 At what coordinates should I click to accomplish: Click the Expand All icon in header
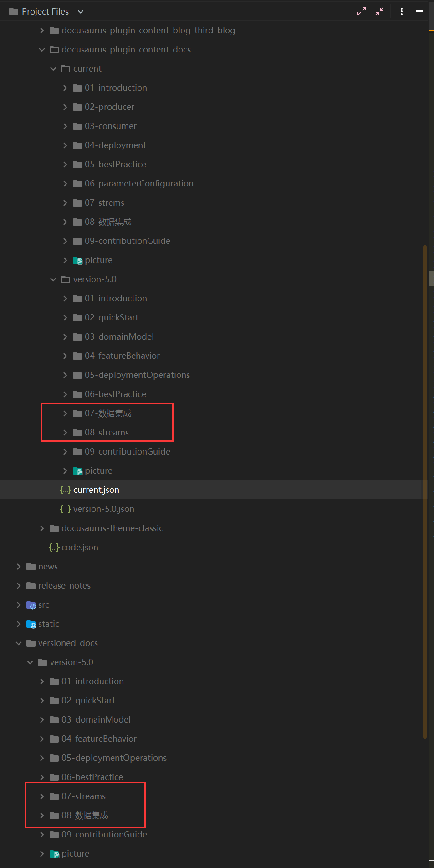coord(362,12)
